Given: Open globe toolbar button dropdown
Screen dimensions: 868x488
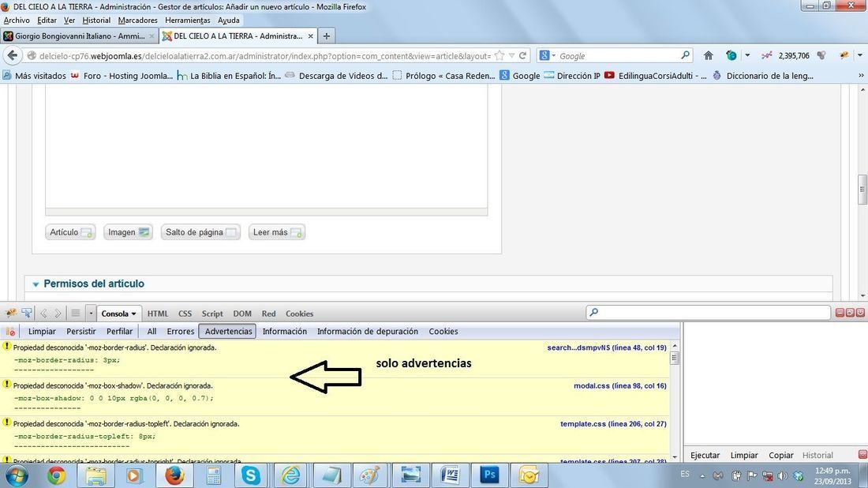Looking at the screenshot, I should pyautogui.click(x=747, y=55).
